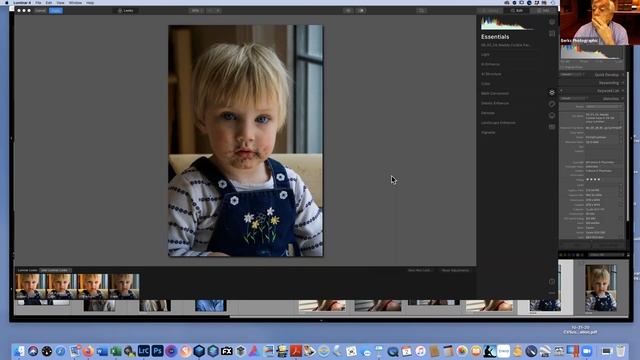Open the Window menu
This screenshot has width=640, height=360.
point(75,2)
